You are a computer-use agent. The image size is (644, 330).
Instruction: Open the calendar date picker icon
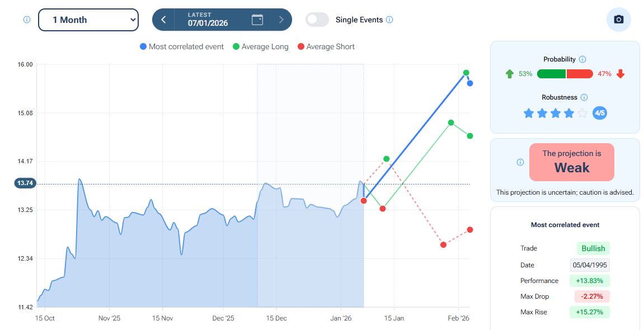(x=257, y=20)
